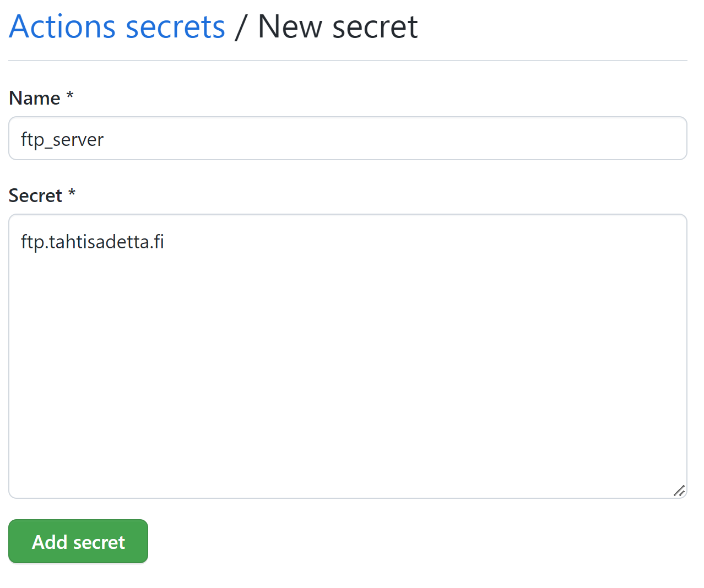Click the Secret field label
This screenshot has width=704, height=588.
[x=35, y=195]
